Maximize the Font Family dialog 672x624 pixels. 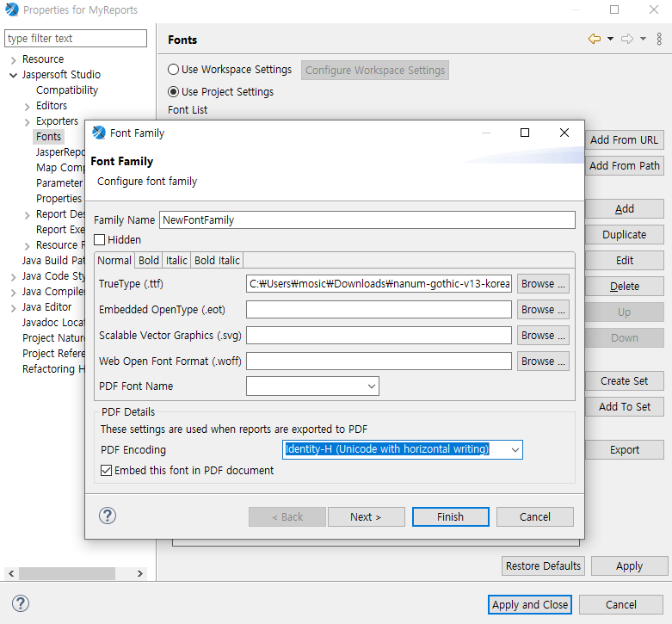(x=525, y=133)
